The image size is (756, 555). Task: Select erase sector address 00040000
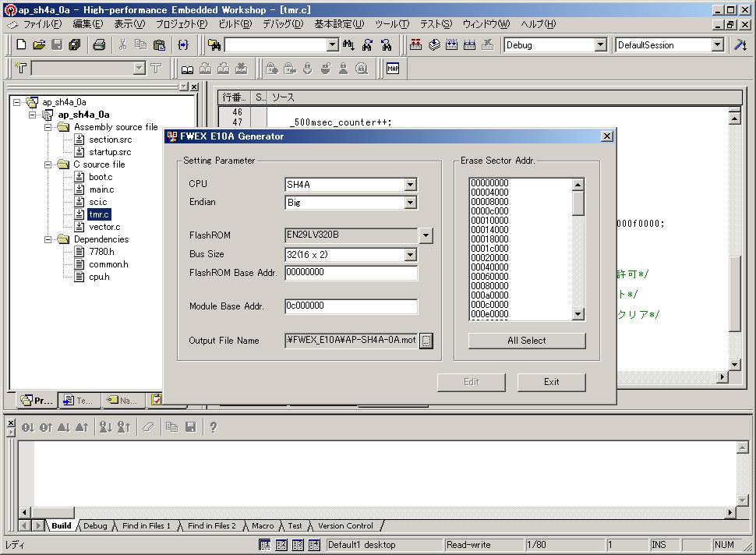pos(489,267)
